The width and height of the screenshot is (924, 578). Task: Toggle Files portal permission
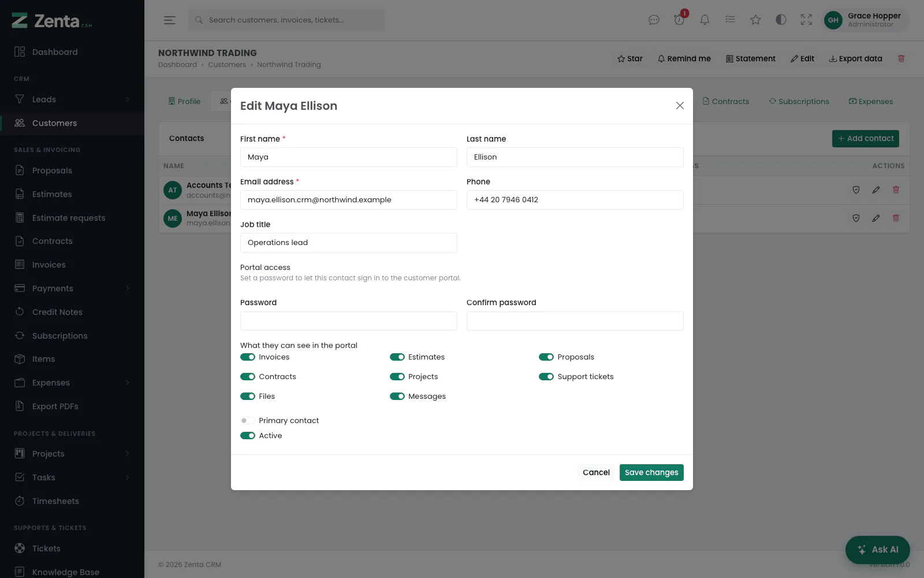tap(248, 397)
